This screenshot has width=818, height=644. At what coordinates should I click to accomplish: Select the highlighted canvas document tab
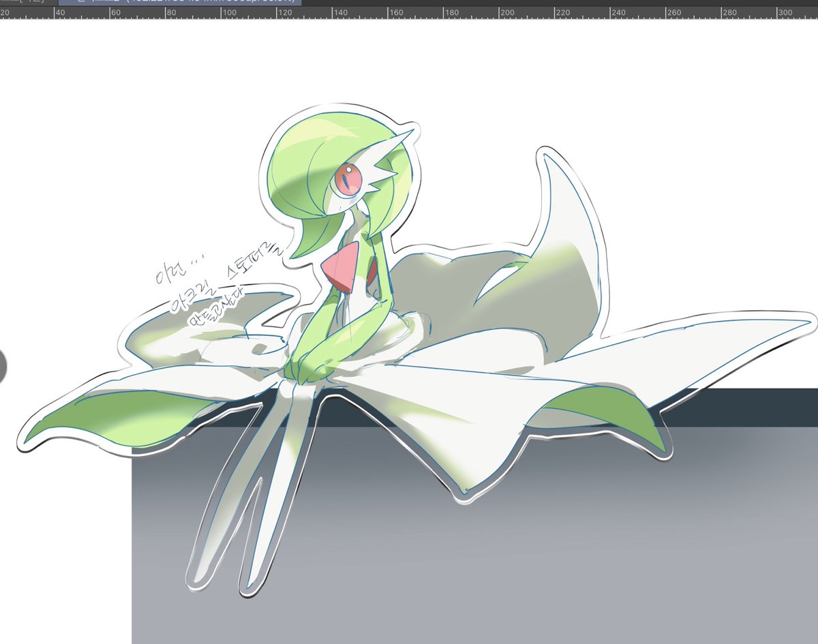coord(181,2)
